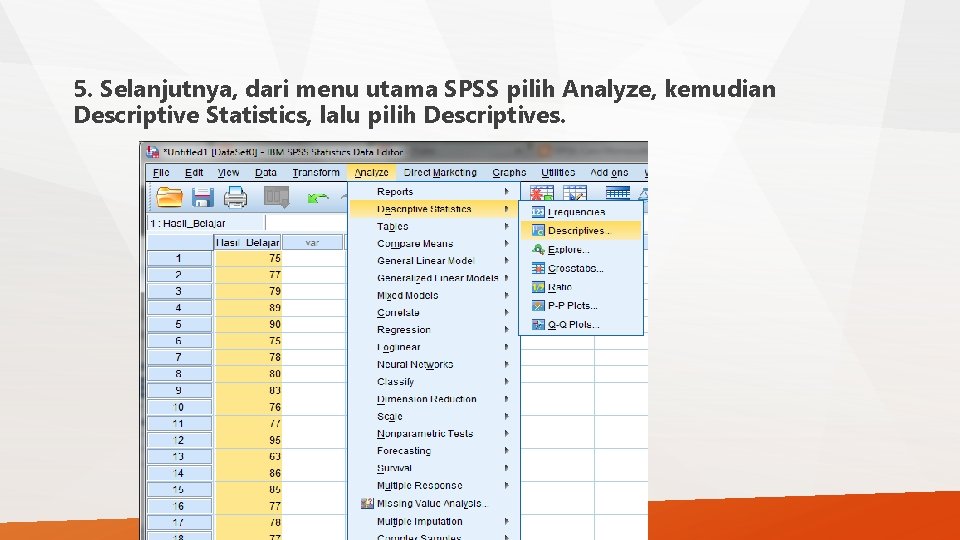960x540 pixels.
Task: Click the Save disk toolbar icon
Action: coord(203,197)
